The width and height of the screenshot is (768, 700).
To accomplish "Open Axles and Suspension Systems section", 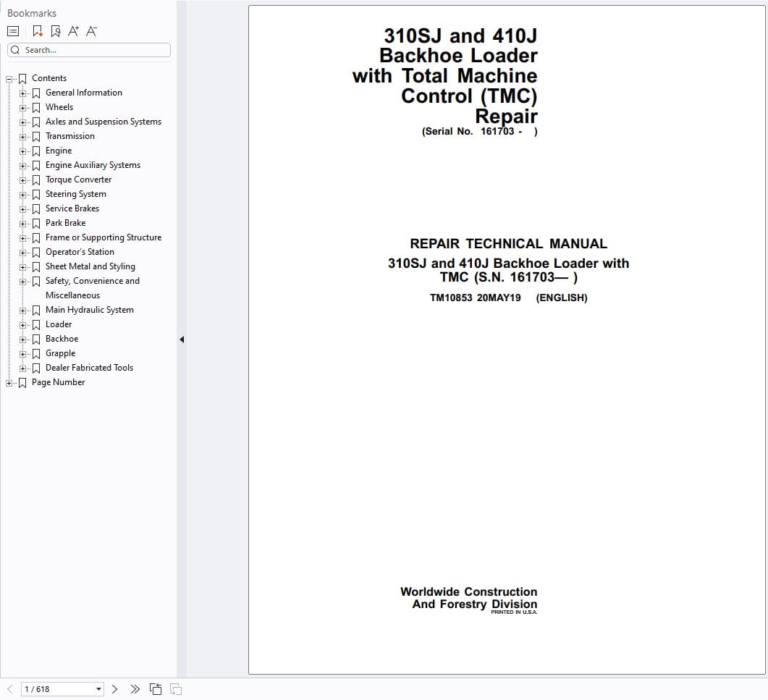I will point(104,122).
